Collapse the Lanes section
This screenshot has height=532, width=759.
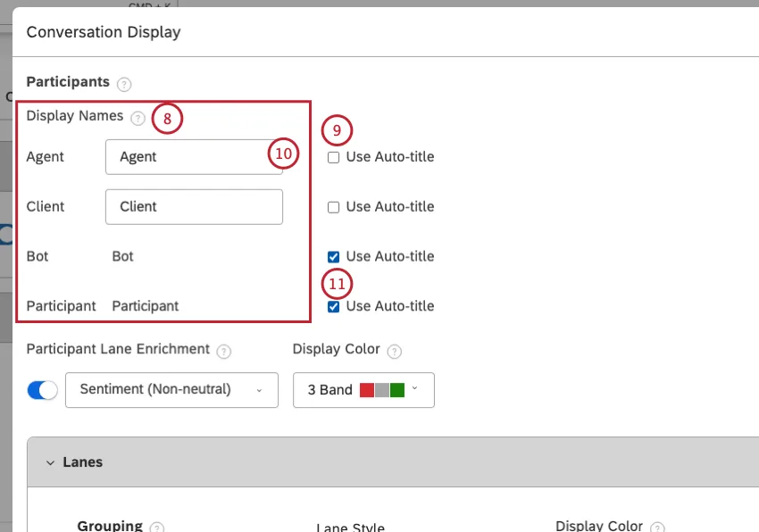(51, 461)
